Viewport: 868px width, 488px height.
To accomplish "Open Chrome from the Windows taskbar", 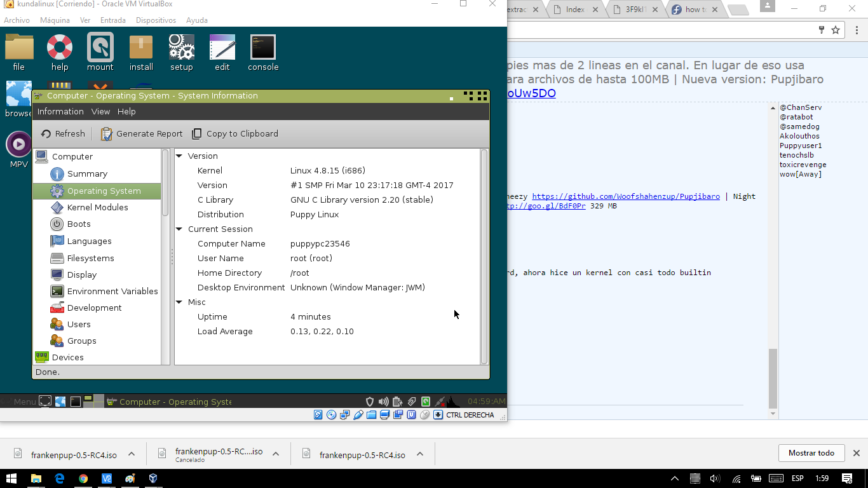I will pos(83,478).
